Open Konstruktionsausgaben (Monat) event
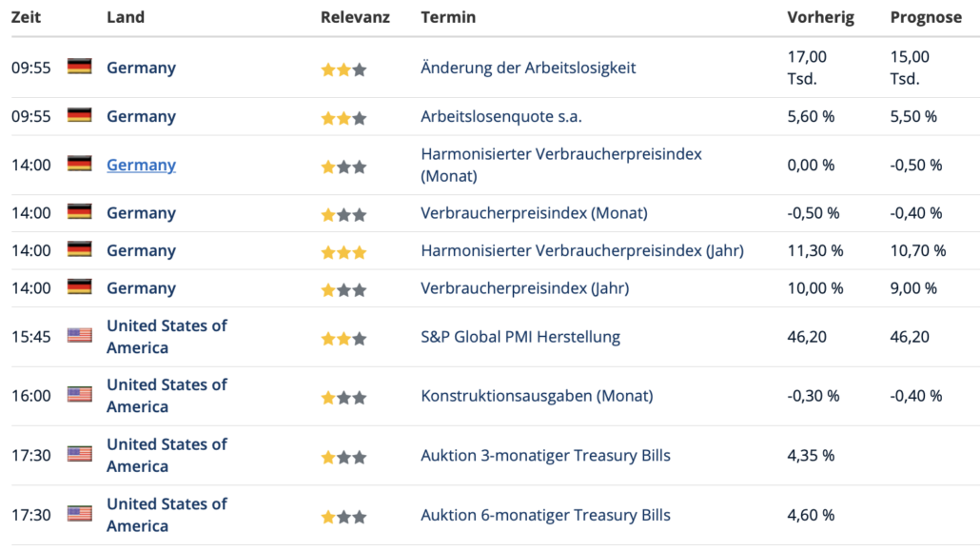 (537, 395)
